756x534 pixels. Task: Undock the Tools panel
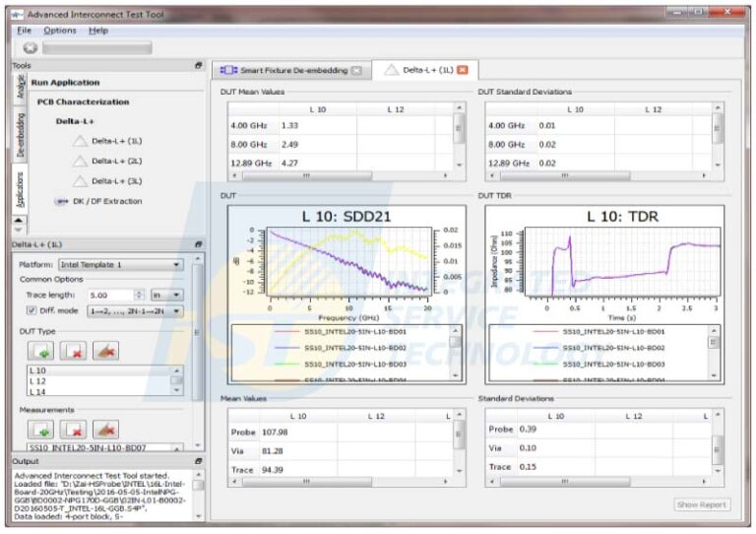tap(198, 65)
